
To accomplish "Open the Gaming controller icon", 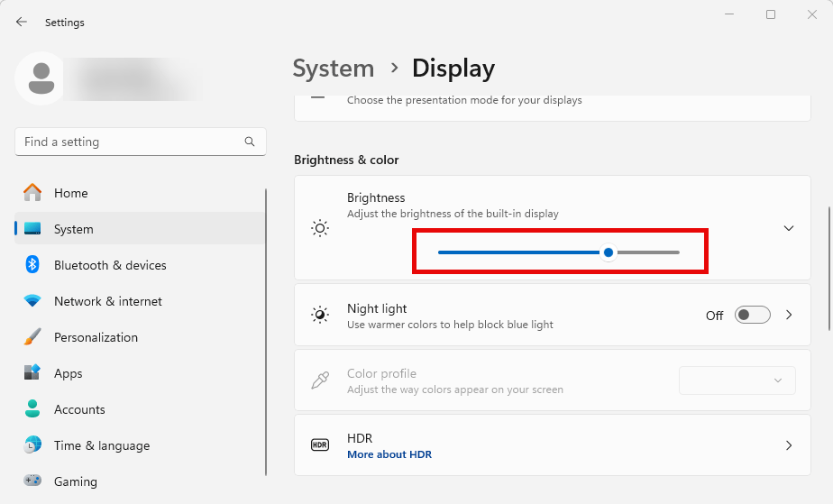I will pyautogui.click(x=32, y=481).
